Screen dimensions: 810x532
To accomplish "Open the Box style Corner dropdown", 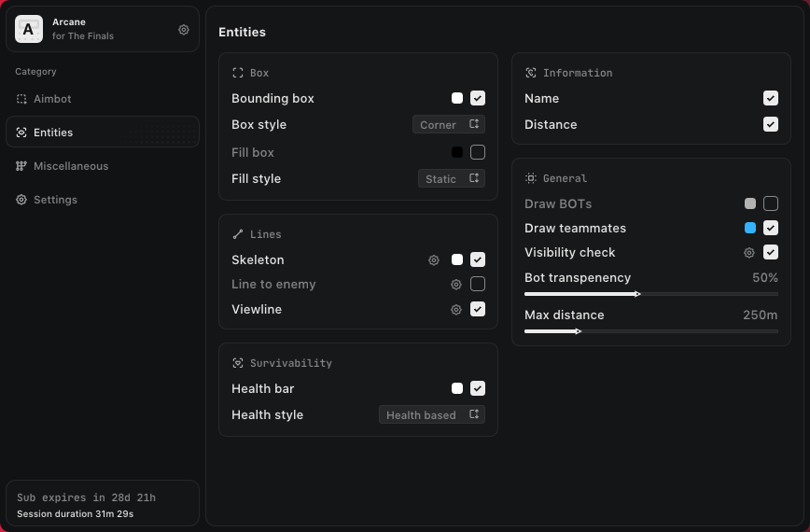I will pyautogui.click(x=449, y=125).
